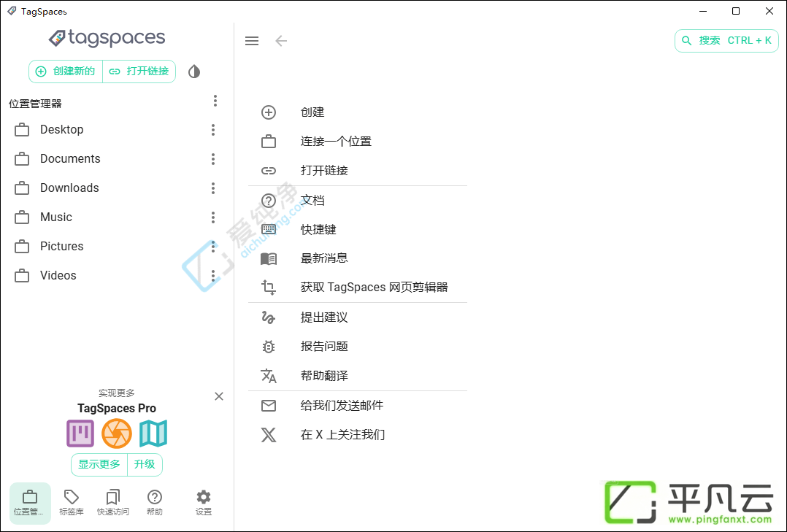Open the search box (CTRL + K)
787x532 pixels.
point(726,41)
